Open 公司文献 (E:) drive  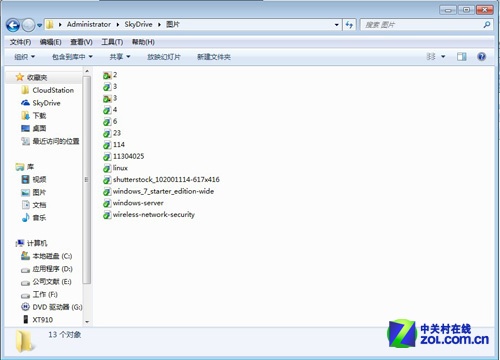(x=52, y=282)
